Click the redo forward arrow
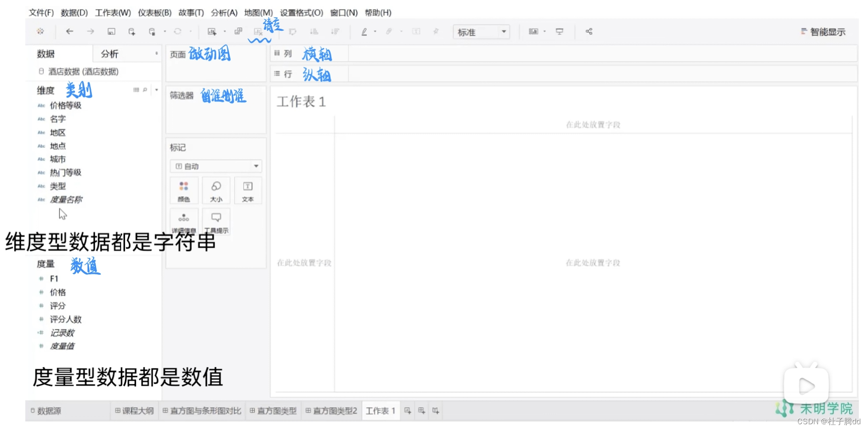The image size is (868, 430). 90,31
